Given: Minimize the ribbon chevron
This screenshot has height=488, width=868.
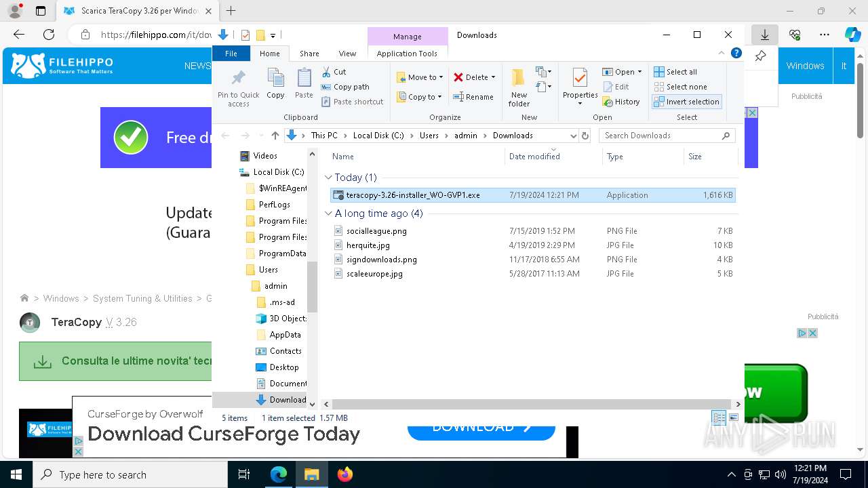Looking at the screenshot, I should (722, 54).
